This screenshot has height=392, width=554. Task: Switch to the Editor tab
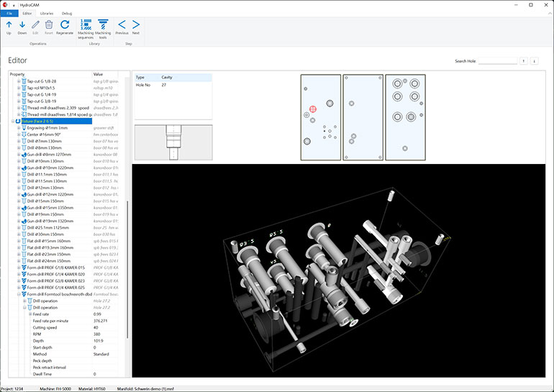27,14
